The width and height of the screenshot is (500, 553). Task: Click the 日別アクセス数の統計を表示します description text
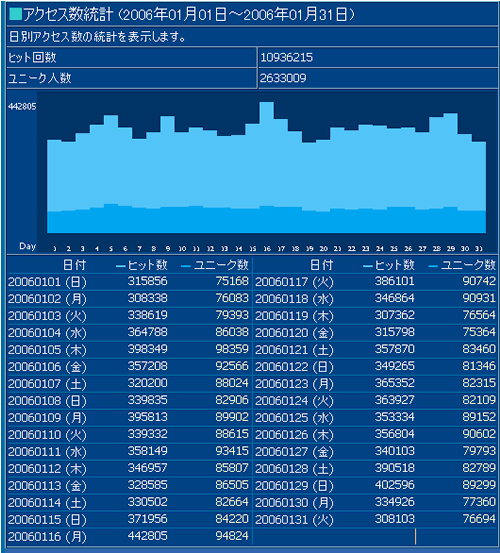tap(97, 36)
